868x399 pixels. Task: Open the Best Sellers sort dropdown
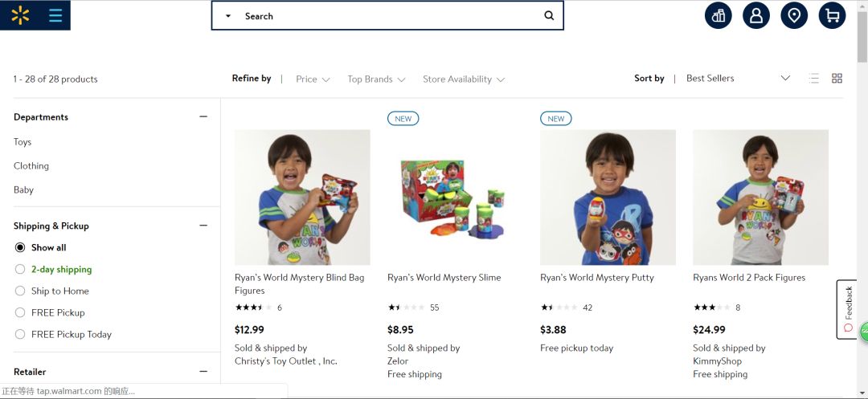pyautogui.click(x=738, y=78)
